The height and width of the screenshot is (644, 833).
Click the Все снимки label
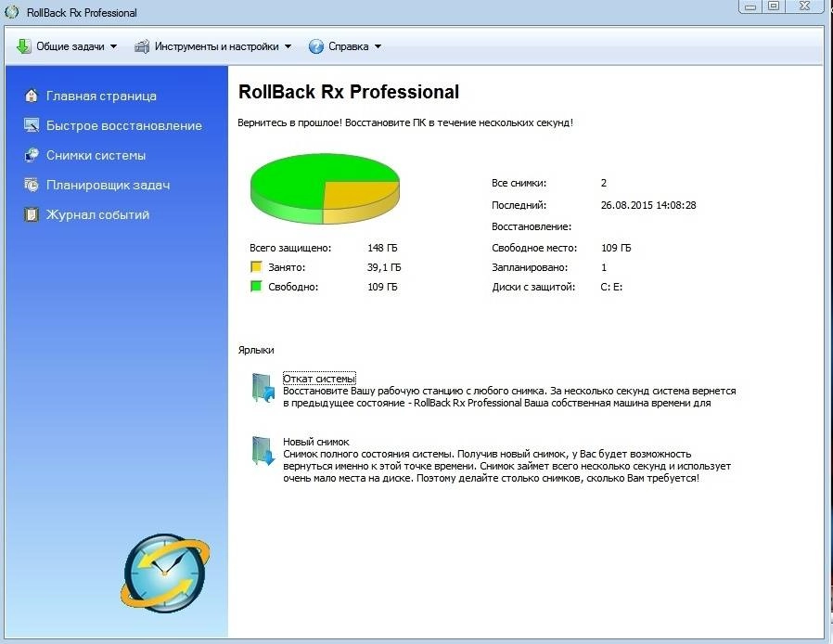tap(519, 183)
